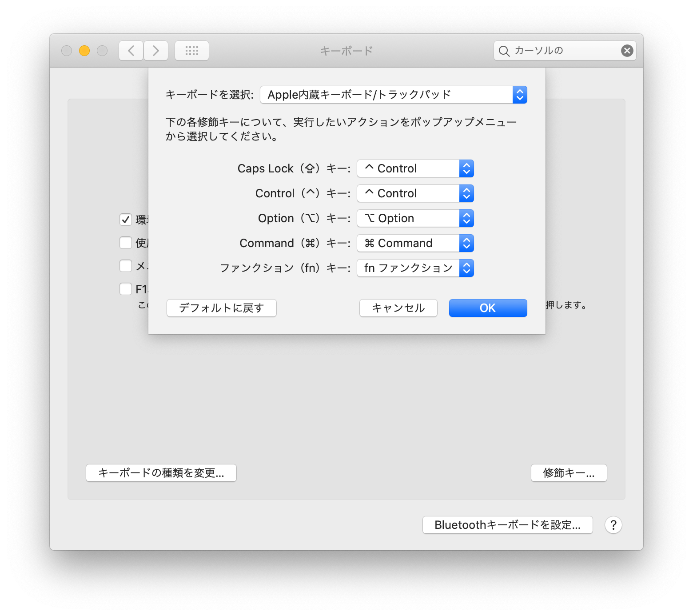The image size is (693, 616).
Task: Click the minimize yellow window button
Action: (x=84, y=51)
